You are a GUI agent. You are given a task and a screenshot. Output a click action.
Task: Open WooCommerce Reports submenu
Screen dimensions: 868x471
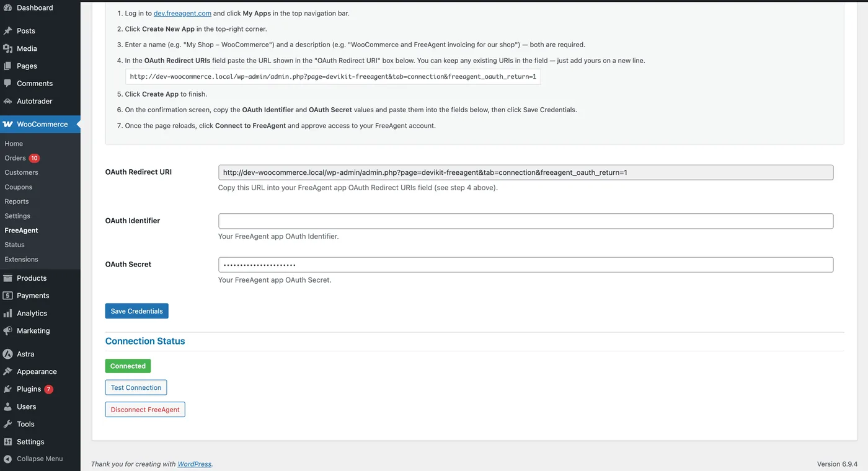pyautogui.click(x=17, y=201)
